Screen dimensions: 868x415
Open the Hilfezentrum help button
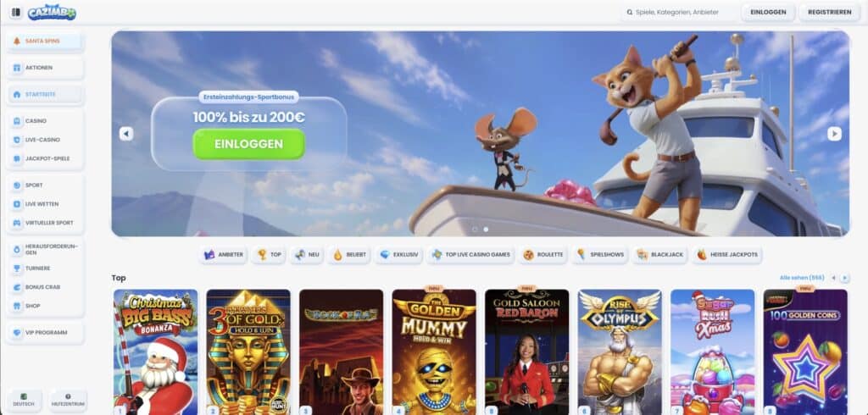click(68, 400)
